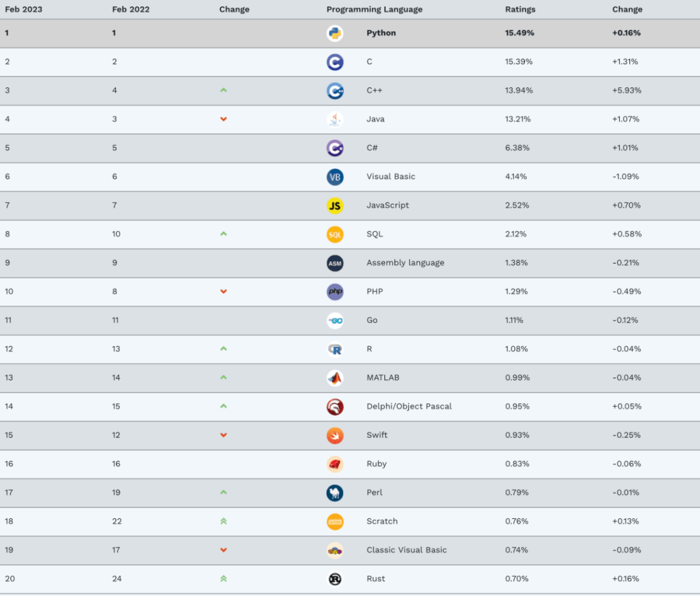Click the JavaScript JS icon

[x=335, y=205]
